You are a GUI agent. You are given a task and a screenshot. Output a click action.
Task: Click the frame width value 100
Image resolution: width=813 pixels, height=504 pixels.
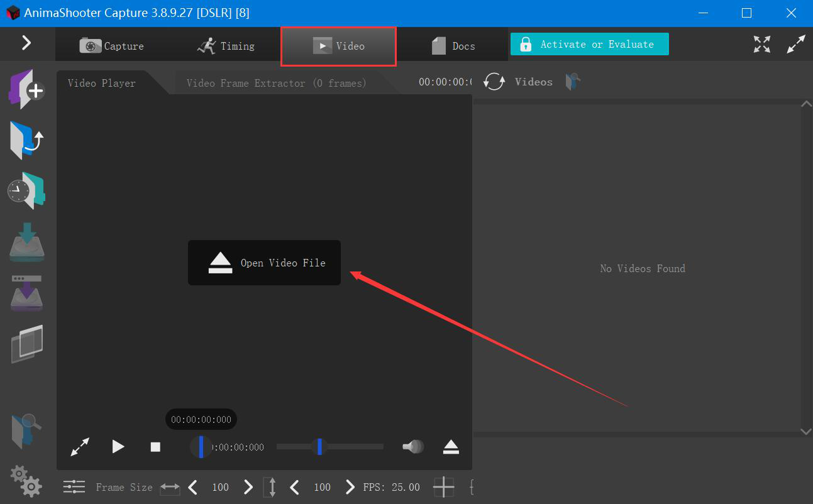pos(220,487)
